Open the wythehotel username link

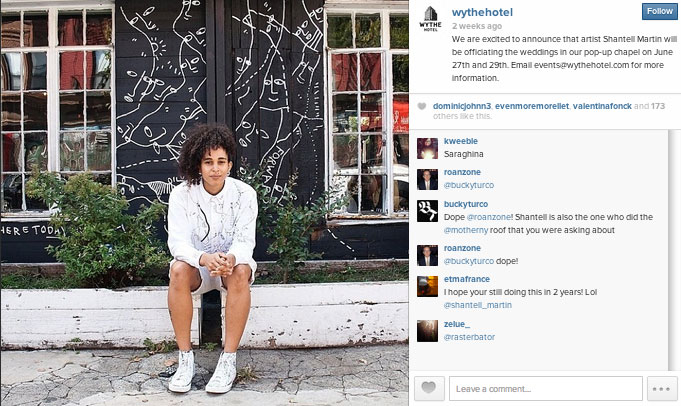[x=482, y=12]
